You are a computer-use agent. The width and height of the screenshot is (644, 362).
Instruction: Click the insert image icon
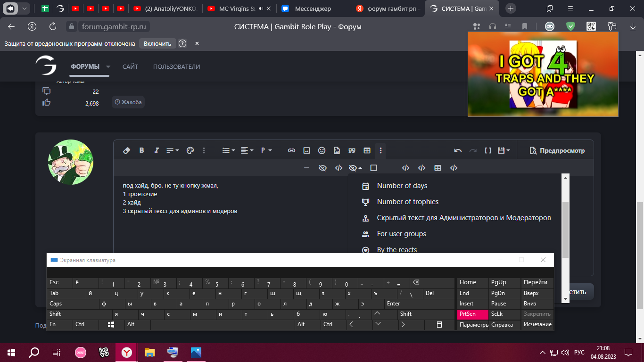coord(306,150)
